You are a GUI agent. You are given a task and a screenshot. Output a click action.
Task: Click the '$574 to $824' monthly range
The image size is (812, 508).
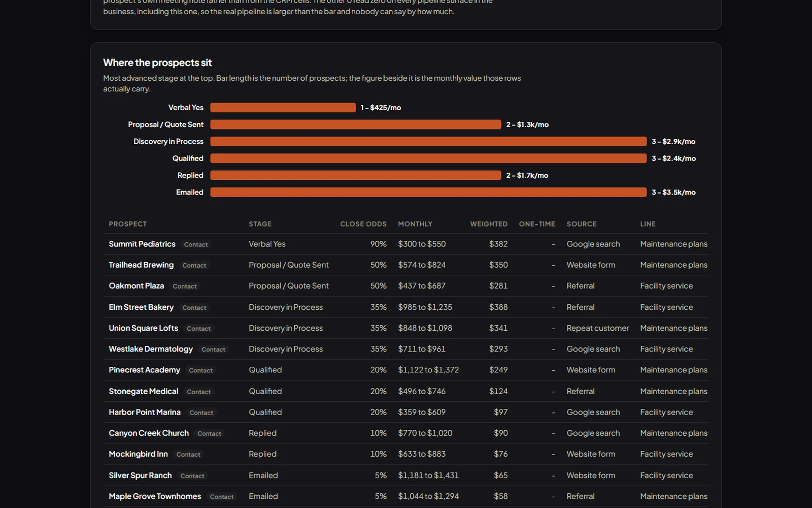pos(422,265)
